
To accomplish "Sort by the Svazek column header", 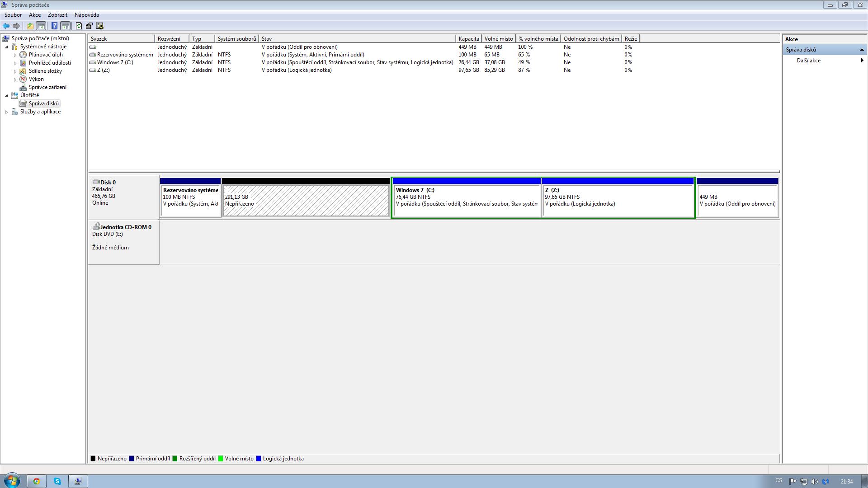I will pos(122,39).
